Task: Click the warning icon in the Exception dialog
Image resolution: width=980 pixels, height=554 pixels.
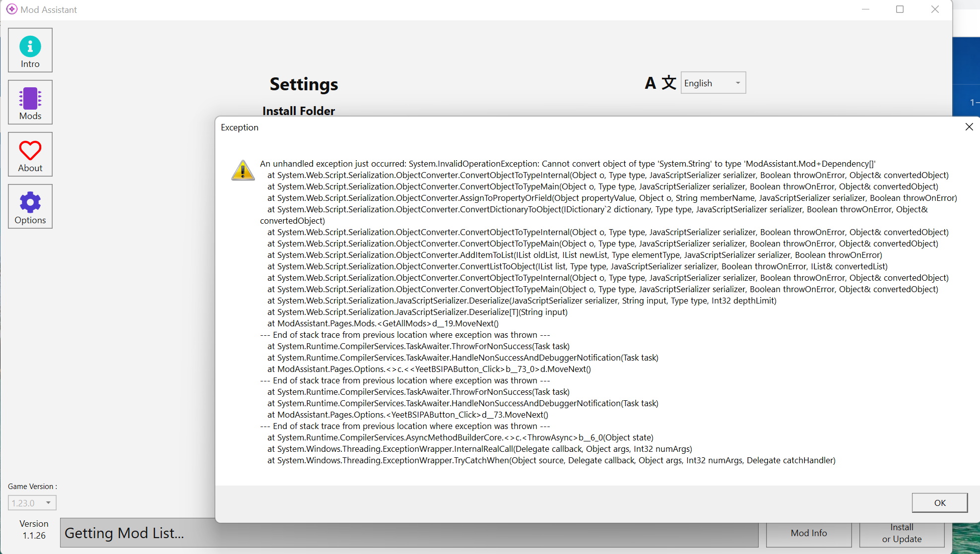Action: coord(243,170)
